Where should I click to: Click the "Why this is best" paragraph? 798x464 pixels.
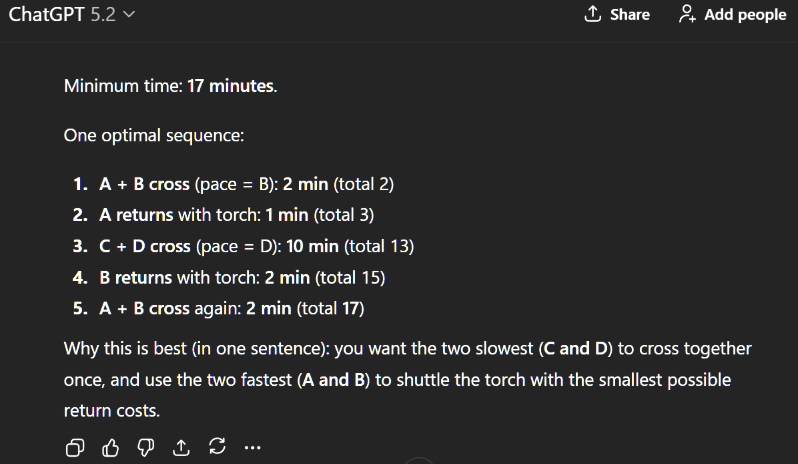point(400,380)
